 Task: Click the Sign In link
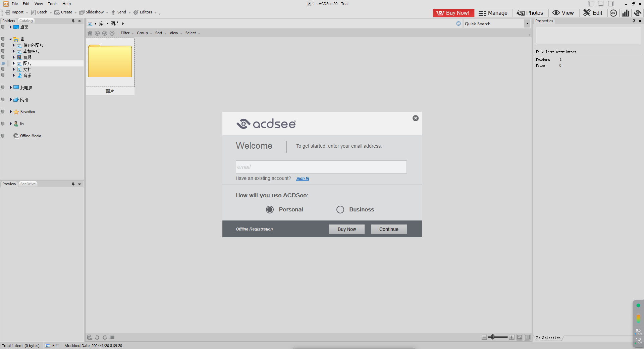pyautogui.click(x=303, y=179)
